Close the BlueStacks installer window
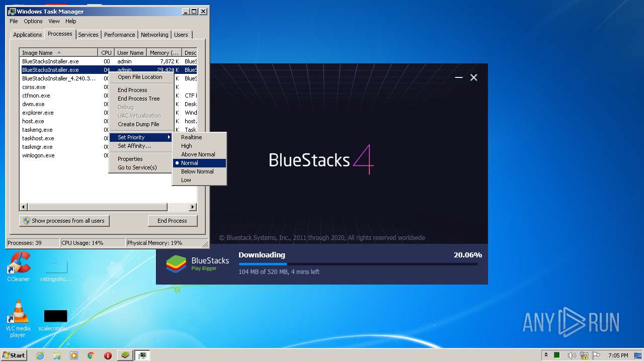644x362 pixels. pyautogui.click(x=473, y=77)
